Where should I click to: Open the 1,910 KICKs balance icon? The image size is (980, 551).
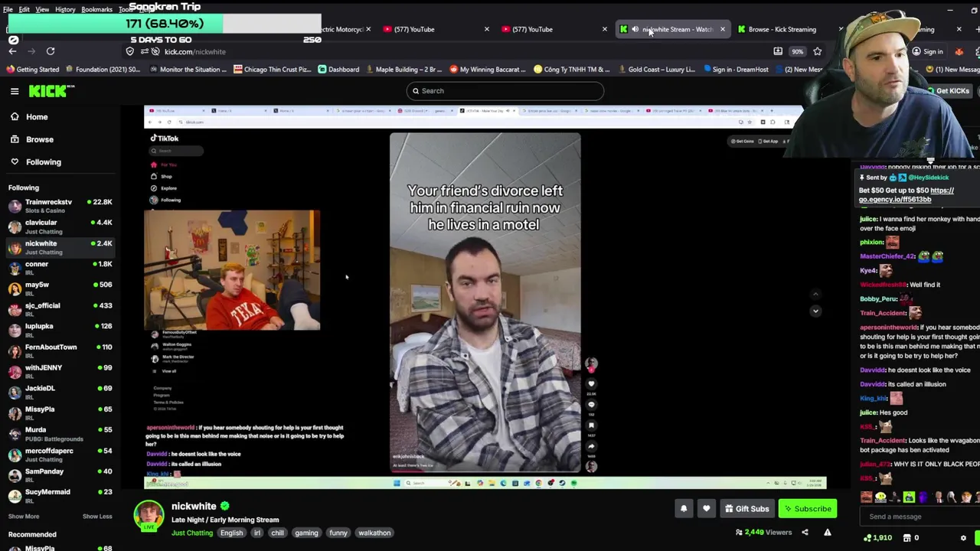coord(878,538)
